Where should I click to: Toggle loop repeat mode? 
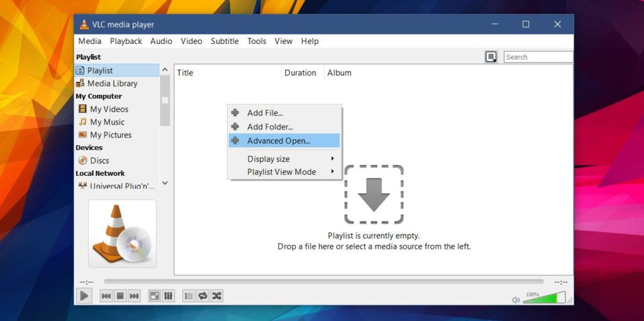(x=203, y=295)
